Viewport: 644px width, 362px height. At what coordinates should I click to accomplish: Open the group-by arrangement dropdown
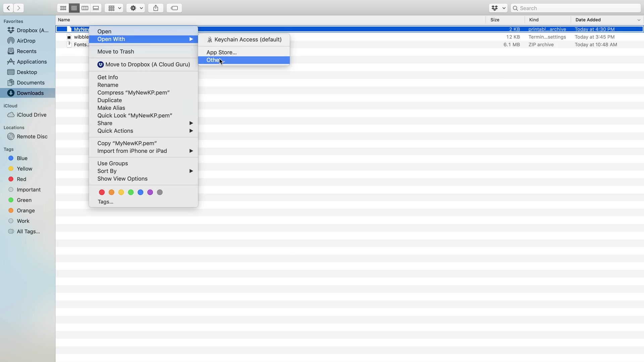click(114, 8)
